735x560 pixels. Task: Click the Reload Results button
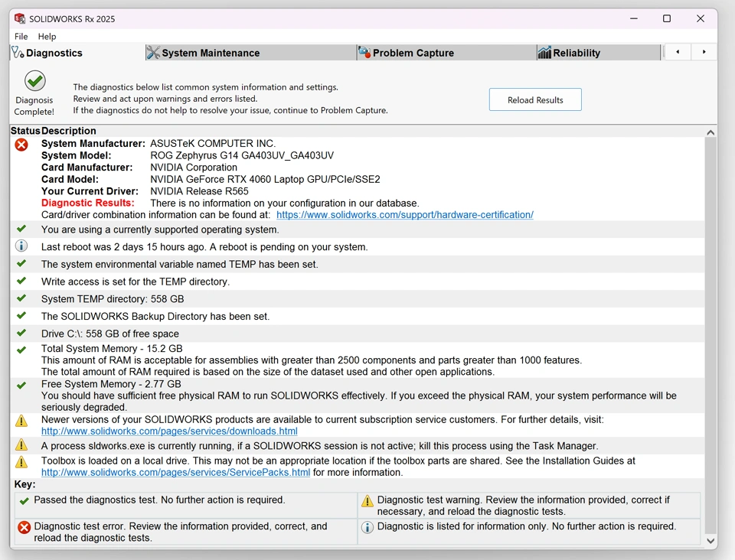pos(535,99)
